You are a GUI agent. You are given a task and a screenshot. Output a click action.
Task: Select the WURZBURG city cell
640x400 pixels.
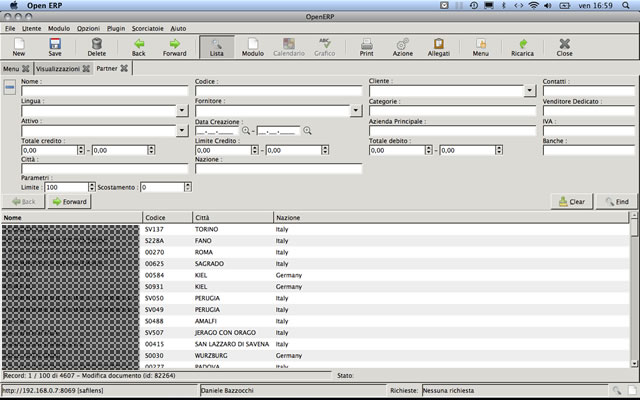point(211,356)
